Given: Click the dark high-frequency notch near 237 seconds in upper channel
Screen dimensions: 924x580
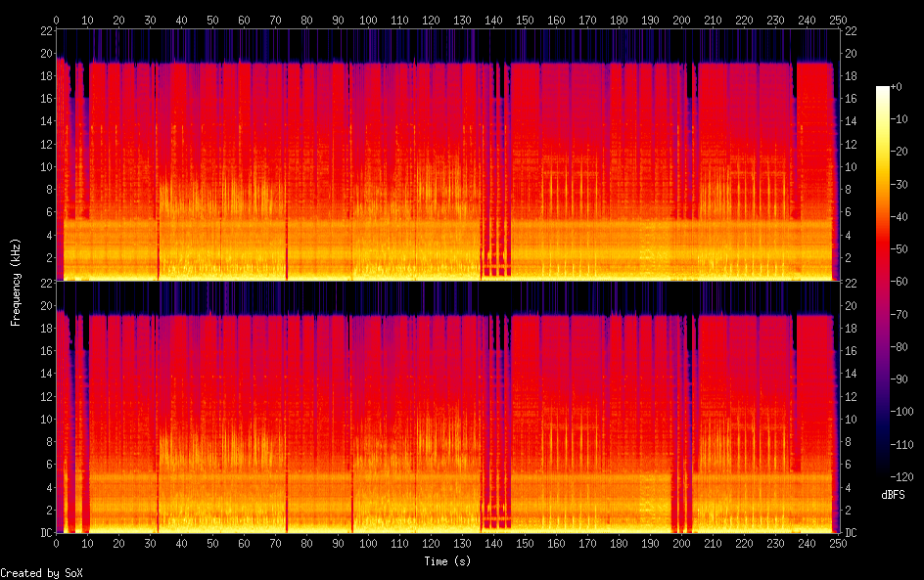Looking at the screenshot, I should tap(794, 83).
